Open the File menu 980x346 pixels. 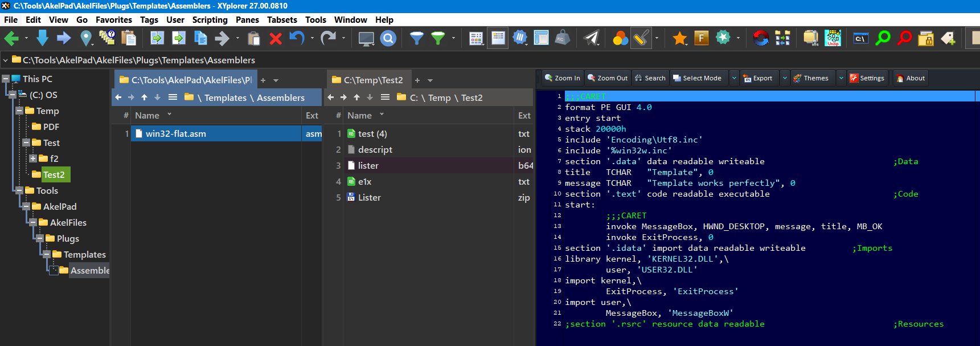pos(11,19)
